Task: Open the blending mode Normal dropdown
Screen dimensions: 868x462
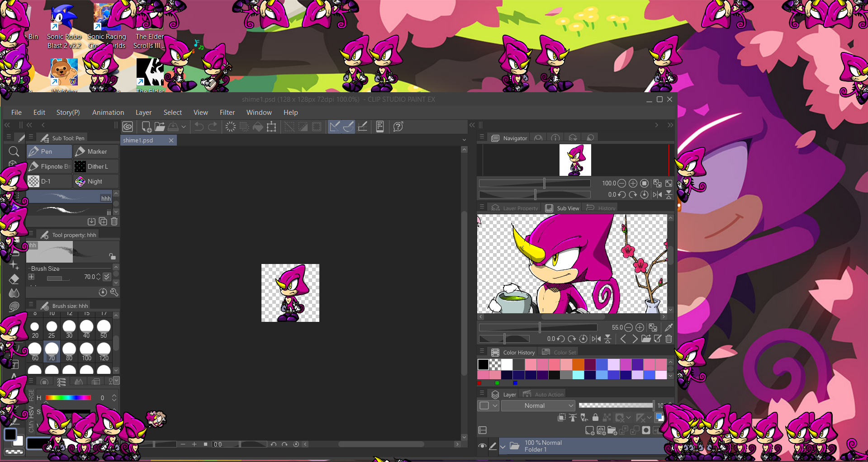Action: pos(538,405)
